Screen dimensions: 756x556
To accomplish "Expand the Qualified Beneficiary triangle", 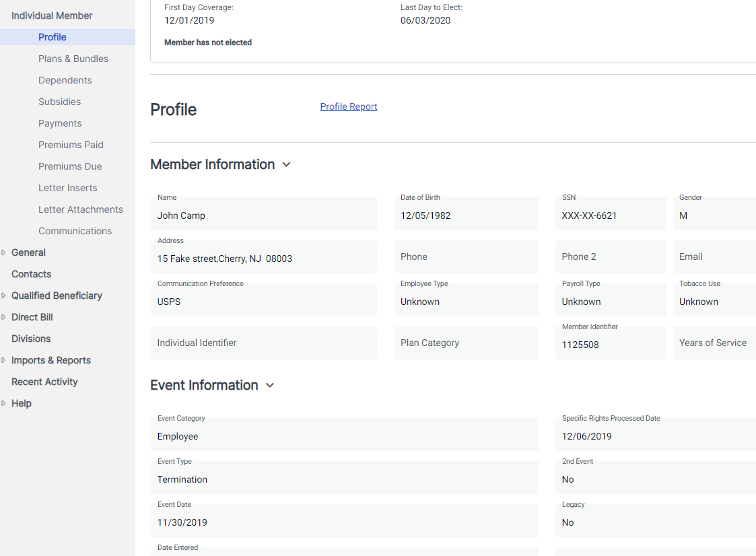I will (x=3, y=296).
